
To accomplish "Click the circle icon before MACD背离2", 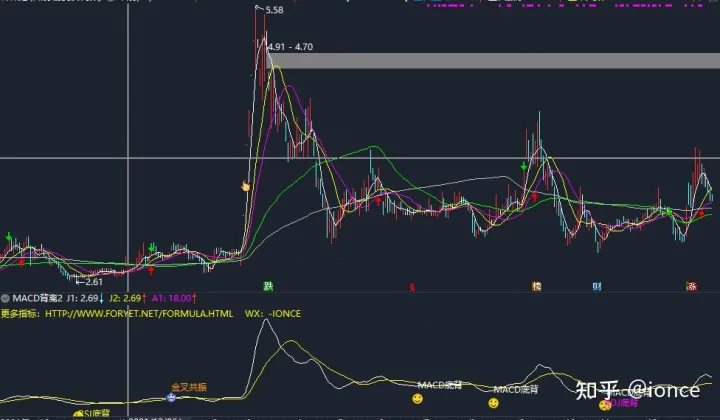I will coord(6,298).
